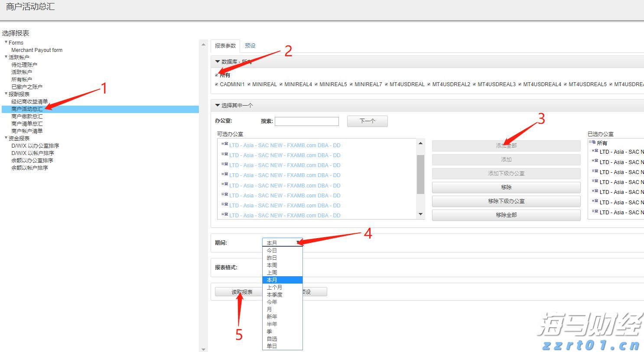Click the up arrow on the left report panel scrollbar
This screenshot has width=644, height=352.
[203, 43]
